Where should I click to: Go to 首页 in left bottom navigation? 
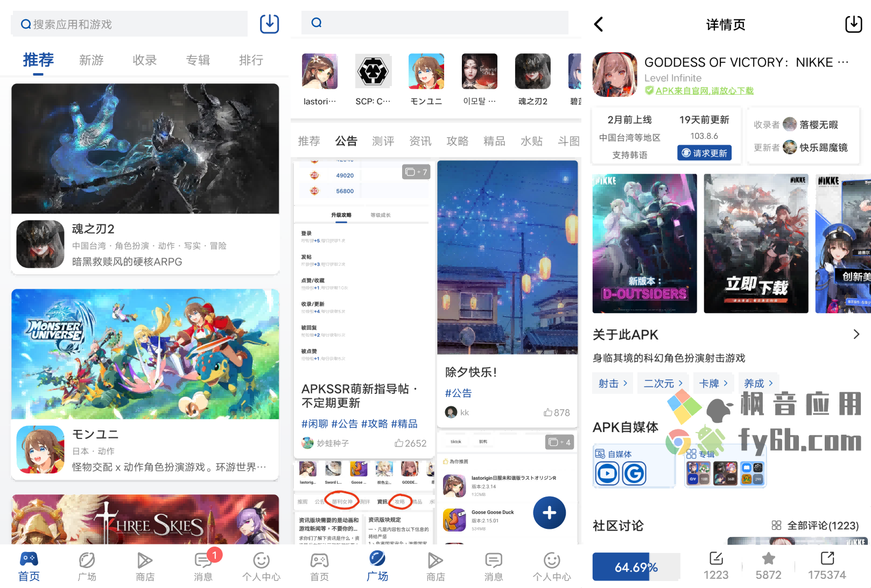[x=29, y=566]
